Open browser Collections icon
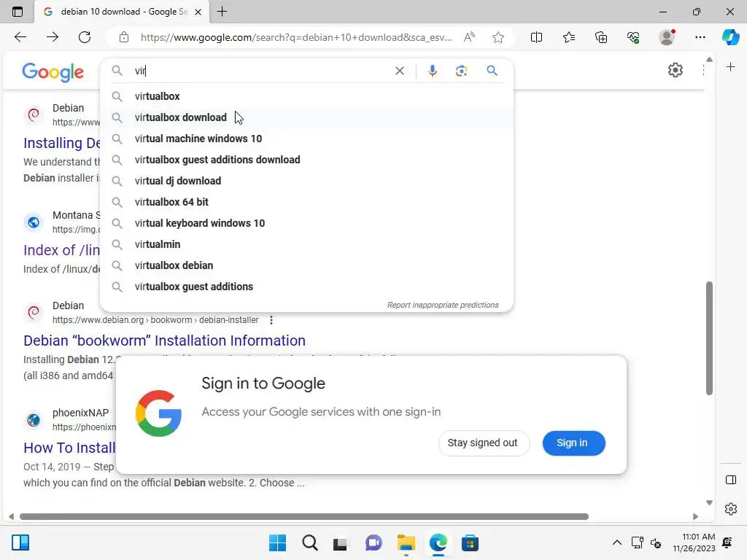This screenshot has height=560, width=747. 601,37
